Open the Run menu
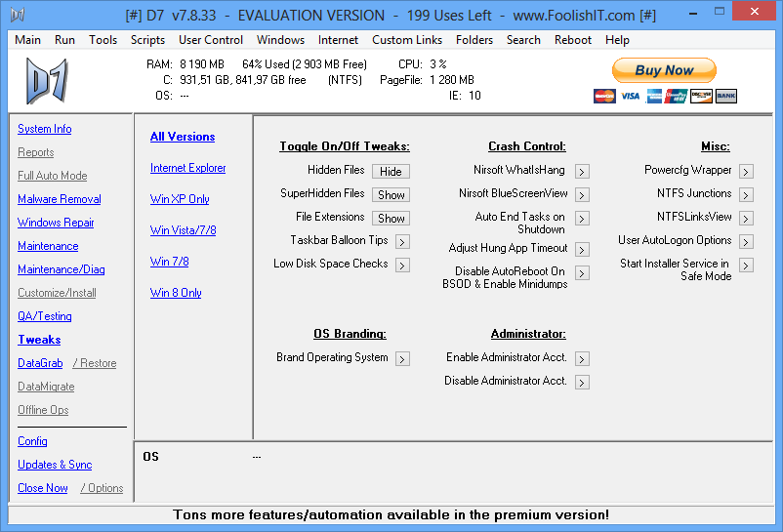This screenshot has width=783, height=532. (x=64, y=40)
